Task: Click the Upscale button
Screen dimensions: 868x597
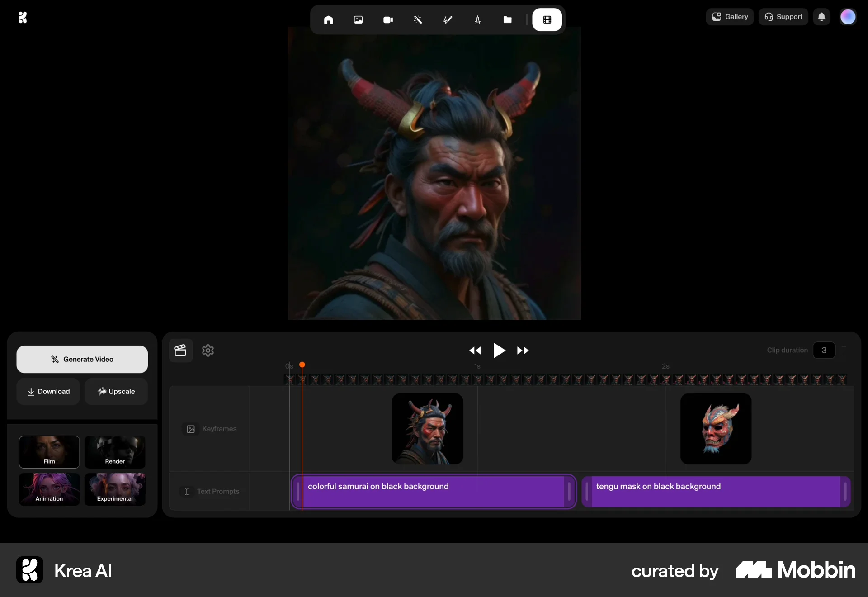Action: pyautogui.click(x=116, y=392)
